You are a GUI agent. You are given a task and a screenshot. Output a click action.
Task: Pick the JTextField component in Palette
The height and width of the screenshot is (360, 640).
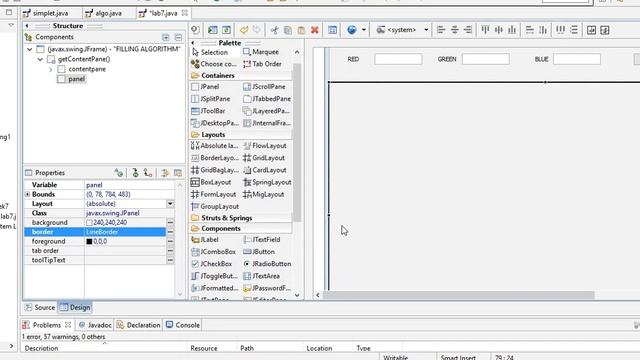coord(262,240)
